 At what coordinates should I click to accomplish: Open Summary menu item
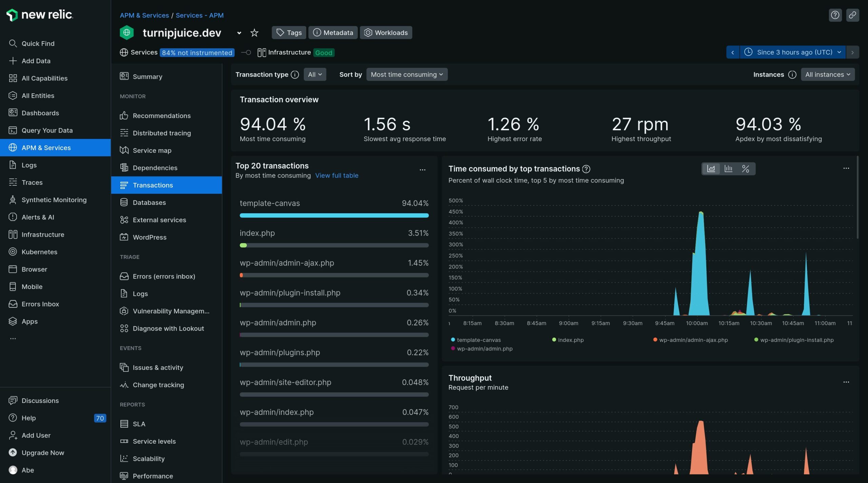(x=166, y=77)
